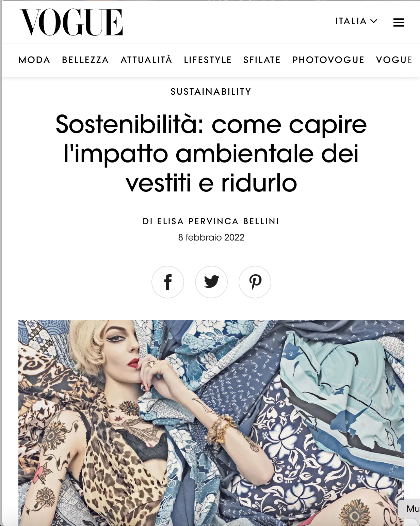Navigate to PHOTOVOGUE

pyautogui.click(x=328, y=60)
